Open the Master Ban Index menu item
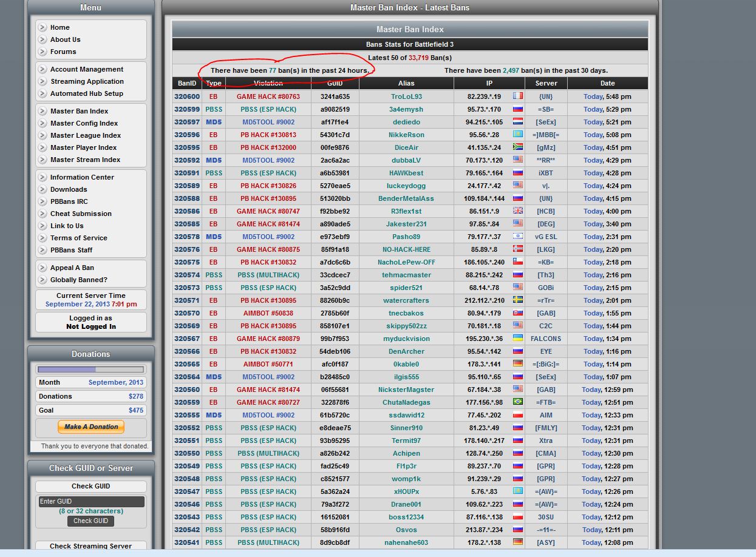 click(79, 111)
